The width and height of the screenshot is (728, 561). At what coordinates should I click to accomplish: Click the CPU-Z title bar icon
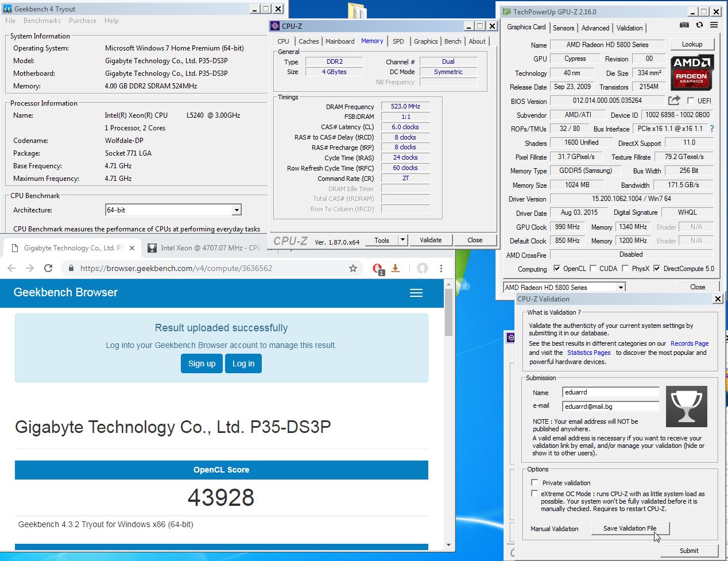pos(275,26)
